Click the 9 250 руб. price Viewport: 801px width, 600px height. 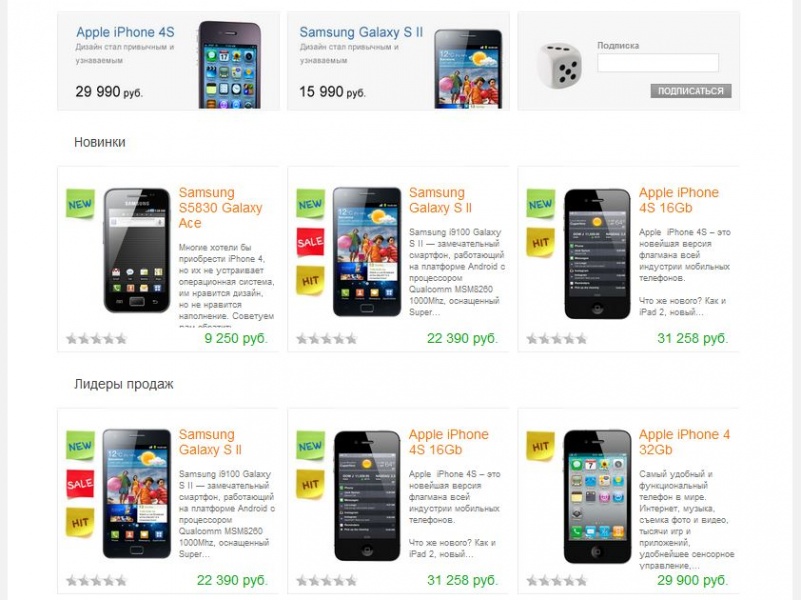tap(236, 338)
